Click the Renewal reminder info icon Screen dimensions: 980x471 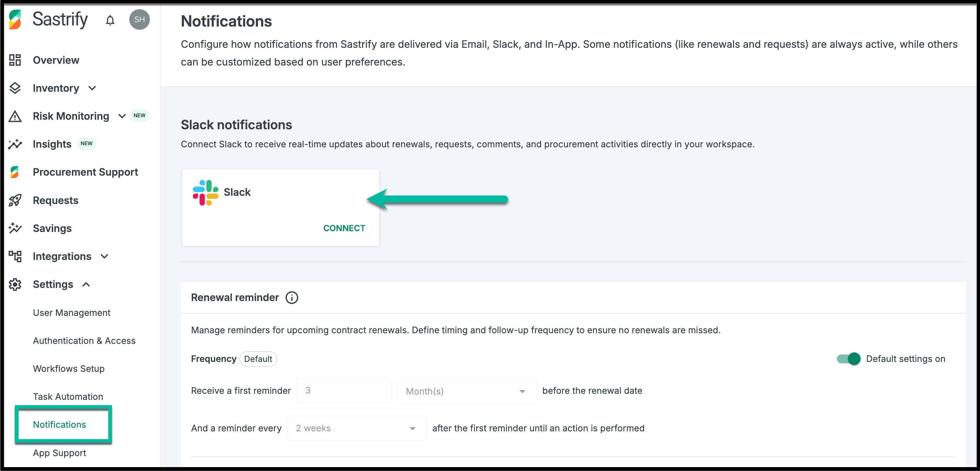pyautogui.click(x=292, y=298)
